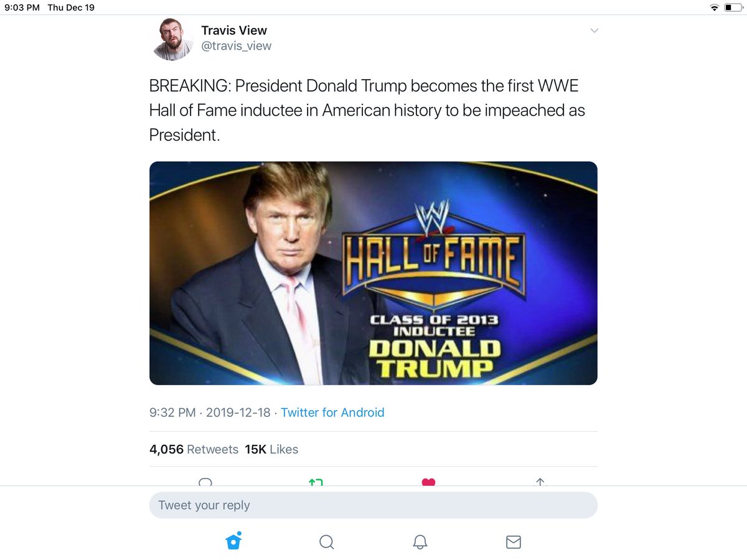Expand the tweet options chevron
The height and width of the screenshot is (560, 747).
594,30
